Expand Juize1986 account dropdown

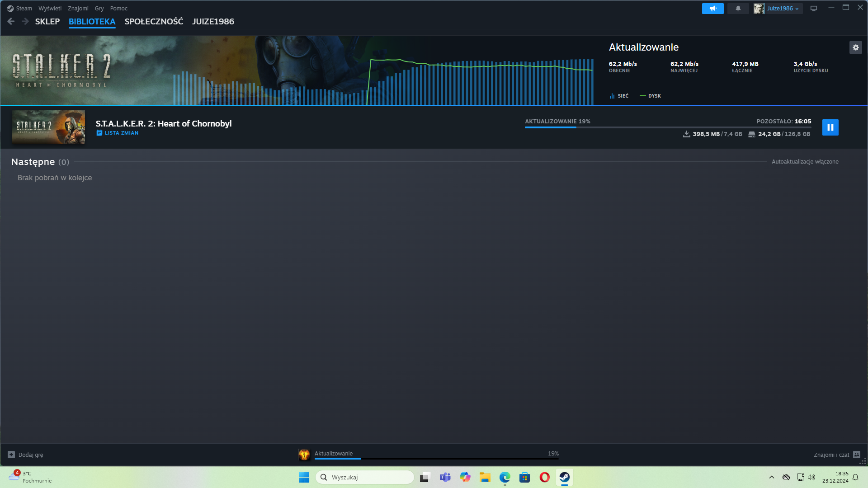pyautogui.click(x=783, y=9)
